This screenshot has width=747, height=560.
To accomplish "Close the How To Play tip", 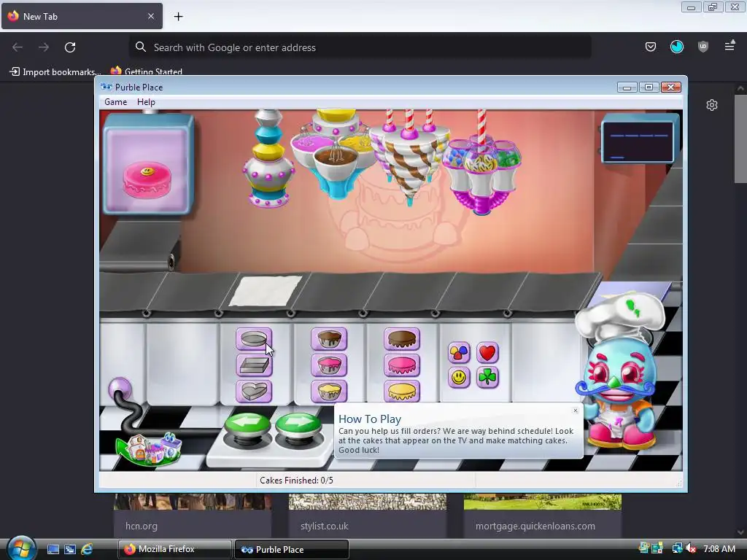I will pos(576,411).
